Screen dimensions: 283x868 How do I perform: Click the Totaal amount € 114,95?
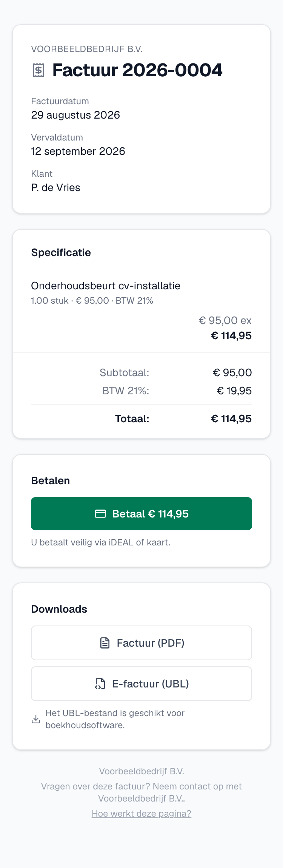[231, 419]
